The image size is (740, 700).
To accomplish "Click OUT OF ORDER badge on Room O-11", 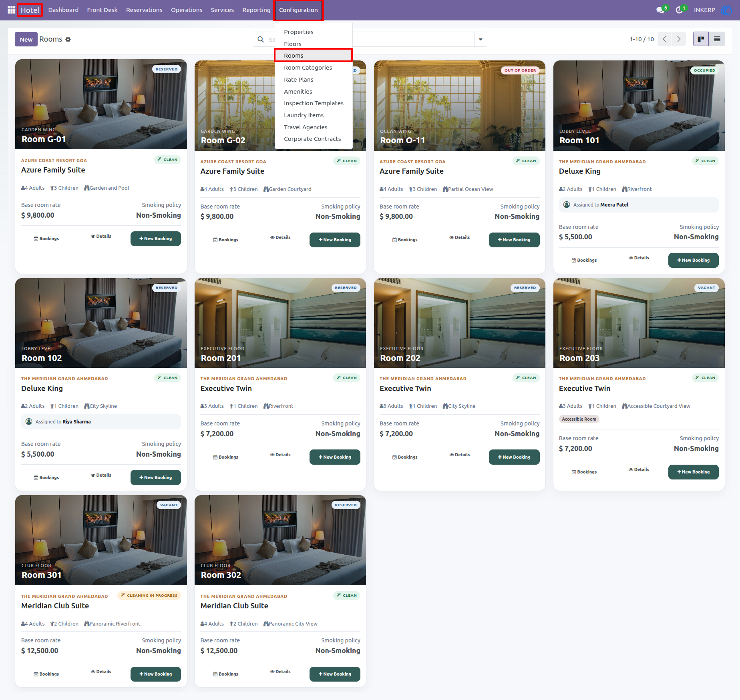I will (x=520, y=70).
